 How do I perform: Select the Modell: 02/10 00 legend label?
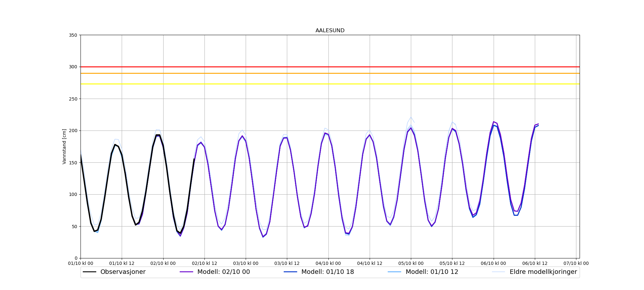223,272
